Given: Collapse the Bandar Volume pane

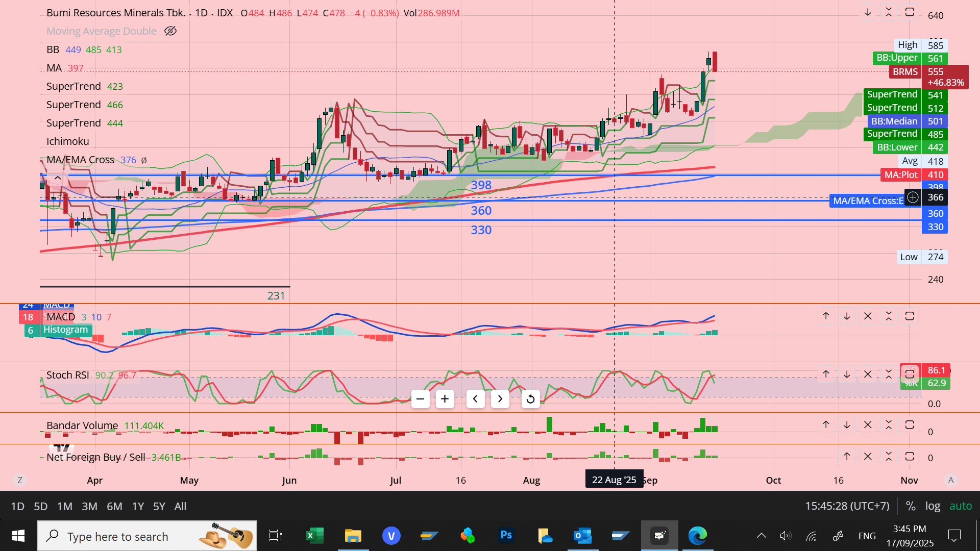Looking at the screenshot, I should 889,425.
